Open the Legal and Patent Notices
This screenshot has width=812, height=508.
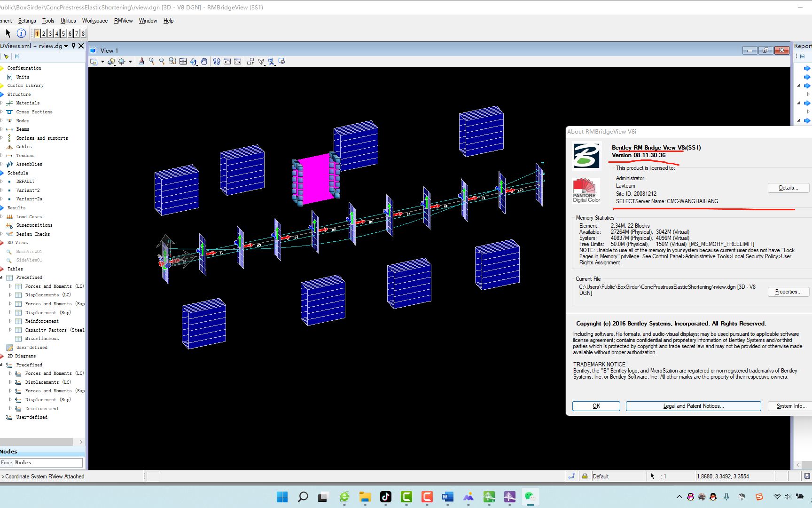[x=693, y=405]
